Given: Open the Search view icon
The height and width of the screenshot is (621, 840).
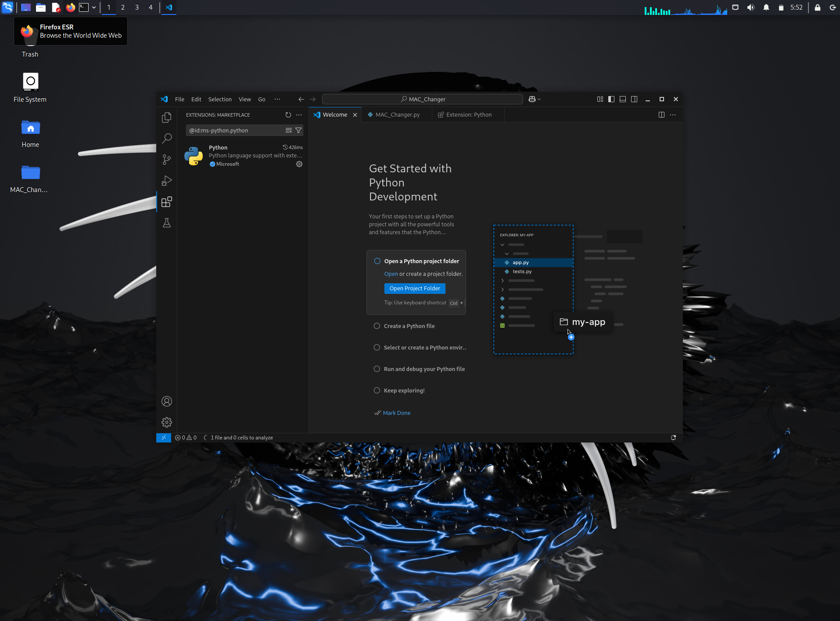Looking at the screenshot, I should click(166, 139).
